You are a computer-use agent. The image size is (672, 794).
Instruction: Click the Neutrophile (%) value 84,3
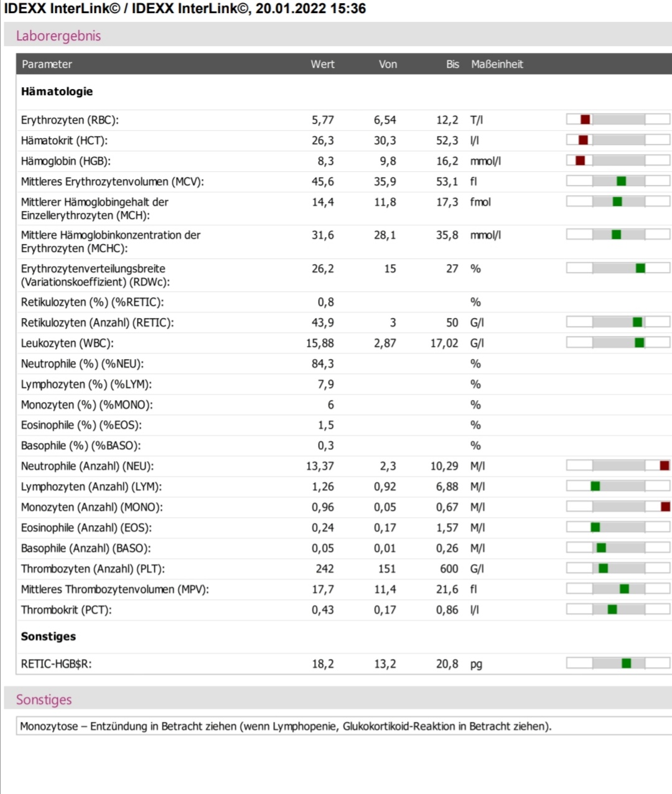point(323,364)
